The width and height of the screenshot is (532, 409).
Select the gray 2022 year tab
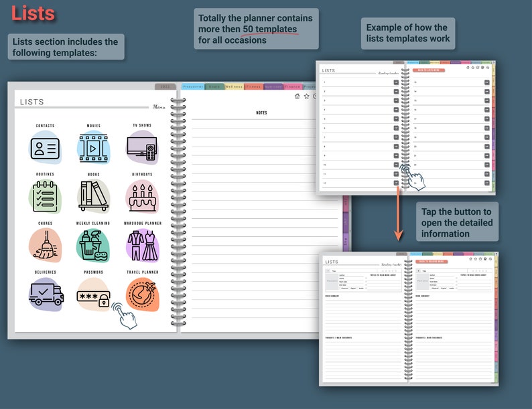click(165, 86)
